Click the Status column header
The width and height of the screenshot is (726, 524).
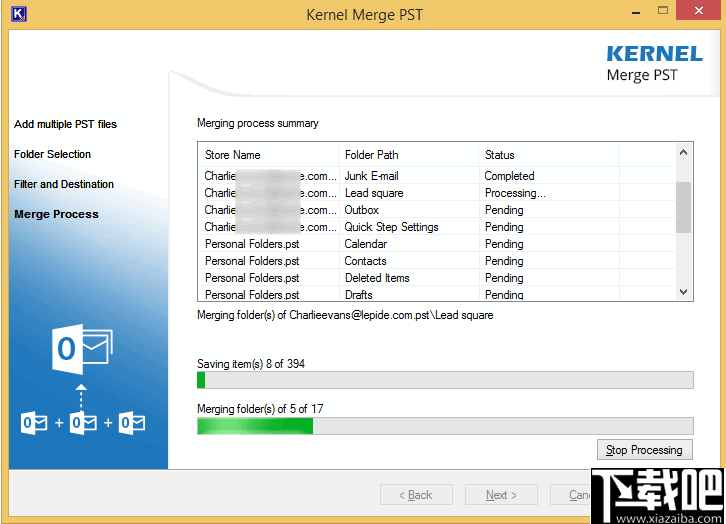point(549,155)
